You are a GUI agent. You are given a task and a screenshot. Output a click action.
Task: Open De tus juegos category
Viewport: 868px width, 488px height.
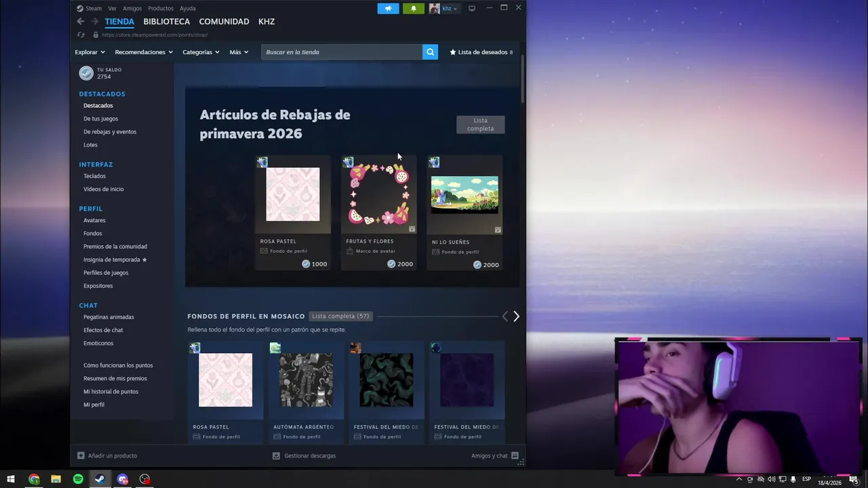100,119
